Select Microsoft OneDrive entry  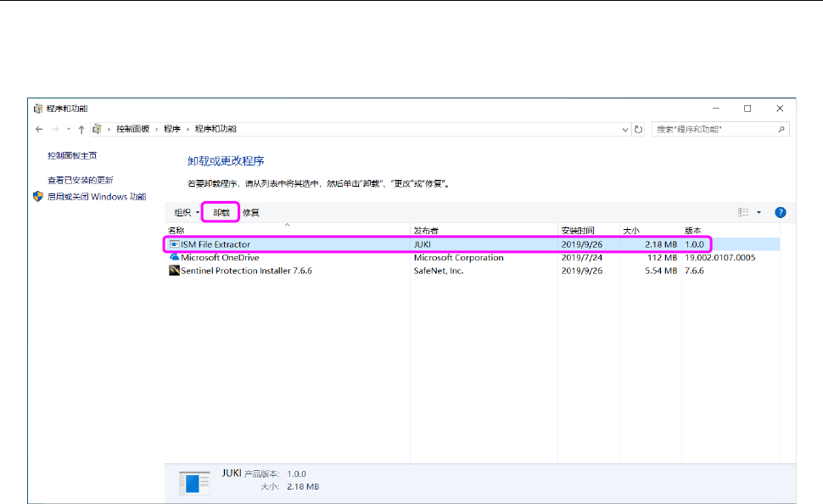[220, 257]
